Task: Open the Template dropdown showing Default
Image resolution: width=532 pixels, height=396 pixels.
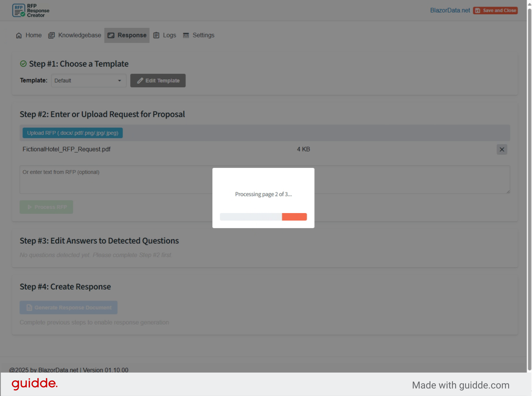Action: [x=88, y=80]
